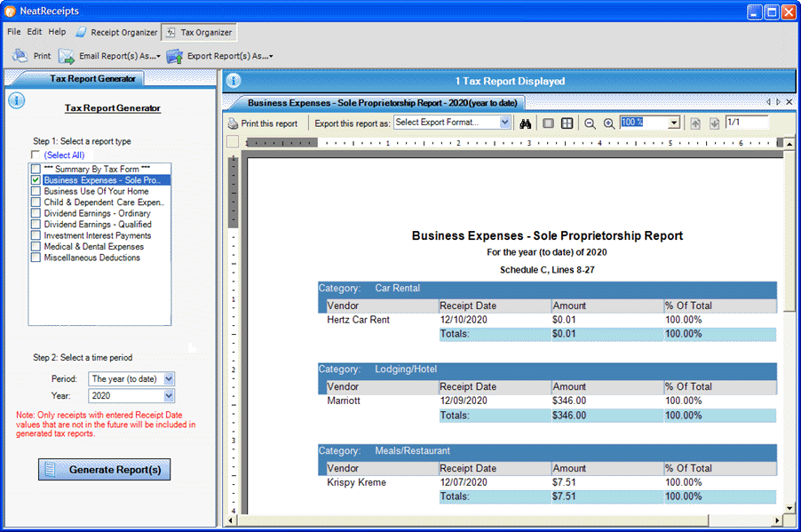Image resolution: width=801 pixels, height=532 pixels.
Task: Click the document icon on Generate Report(s) button
Action: (50, 469)
